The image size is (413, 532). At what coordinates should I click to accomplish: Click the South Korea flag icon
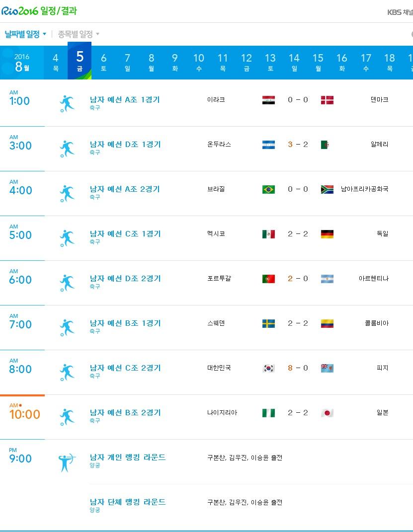[x=268, y=368]
